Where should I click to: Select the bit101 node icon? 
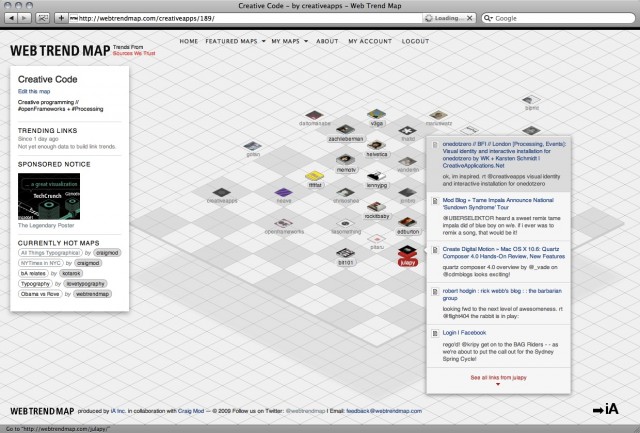345,253
